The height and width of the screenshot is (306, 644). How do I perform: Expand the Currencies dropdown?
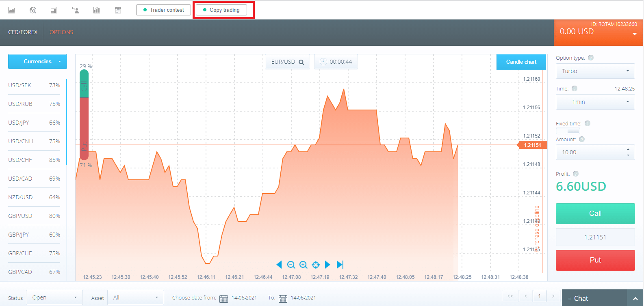[37, 62]
